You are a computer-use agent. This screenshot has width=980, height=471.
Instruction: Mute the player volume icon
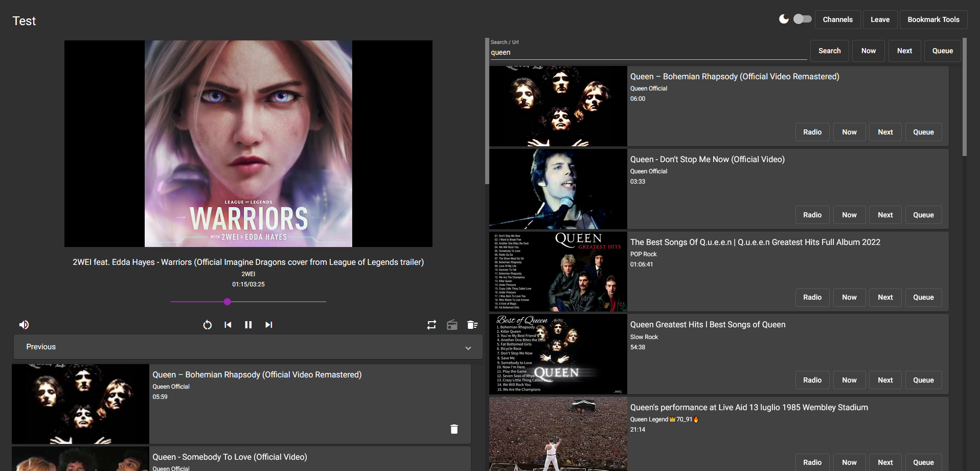coord(24,325)
